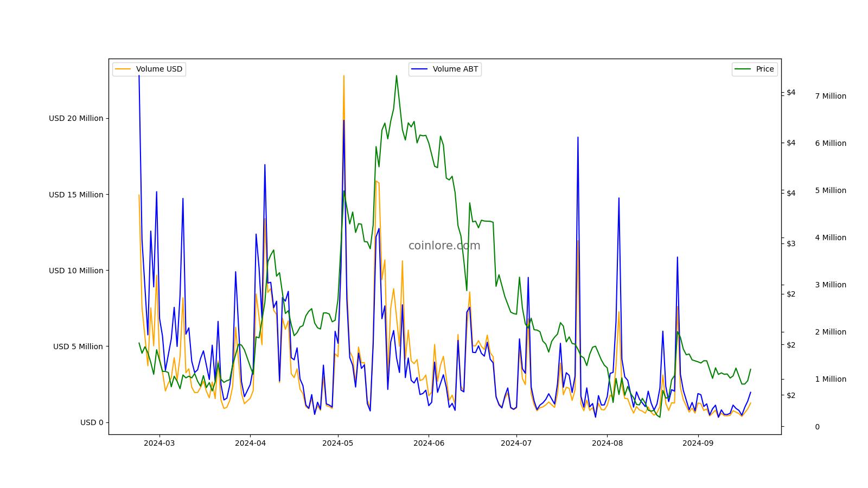Click the 7 Million right-axis label
The image size is (868, 488).
831,96
